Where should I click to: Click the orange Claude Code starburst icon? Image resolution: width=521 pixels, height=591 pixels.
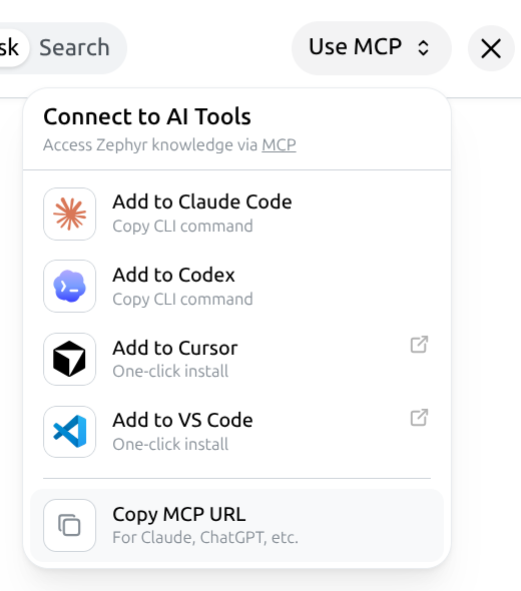(70, 214)
